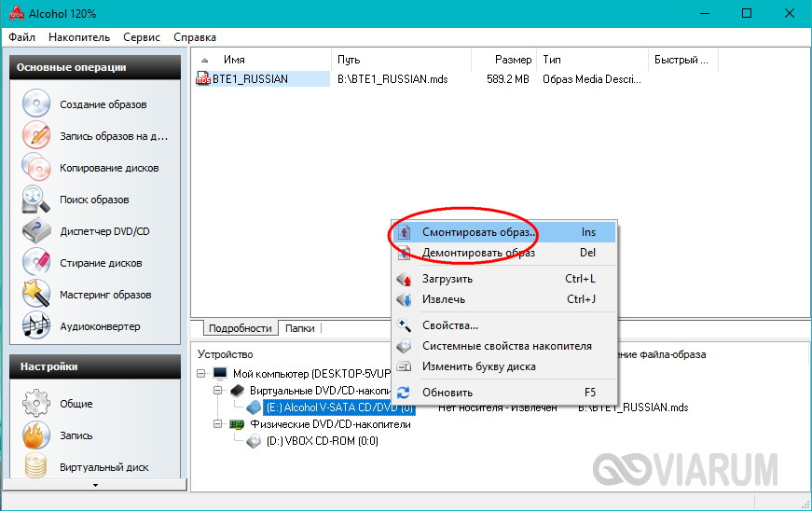Open the Создание образов operation link
The height and width of the screenshot is (511, 812).
pyautogui.click(x=103, y=104)
